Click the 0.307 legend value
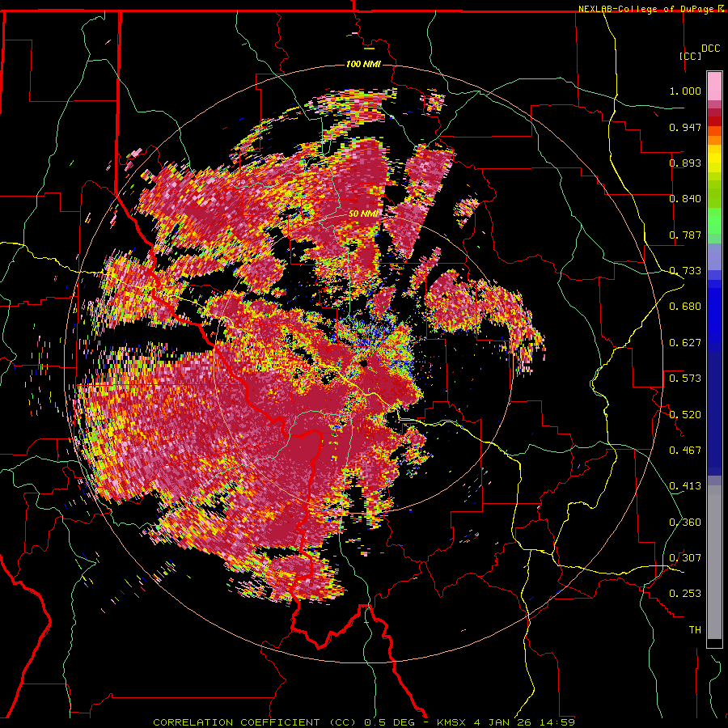The height and width of the screenshot is (728, 728). click(685, 558)
